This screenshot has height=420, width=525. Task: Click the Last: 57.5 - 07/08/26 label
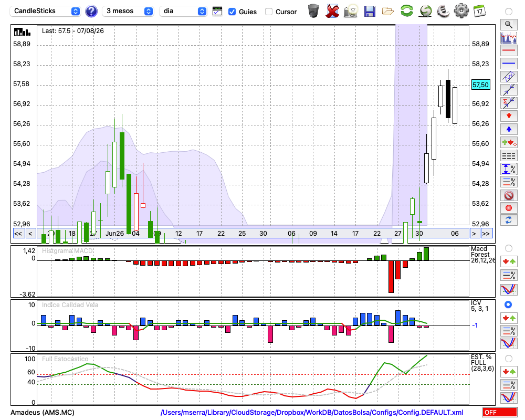click(72, 31)
